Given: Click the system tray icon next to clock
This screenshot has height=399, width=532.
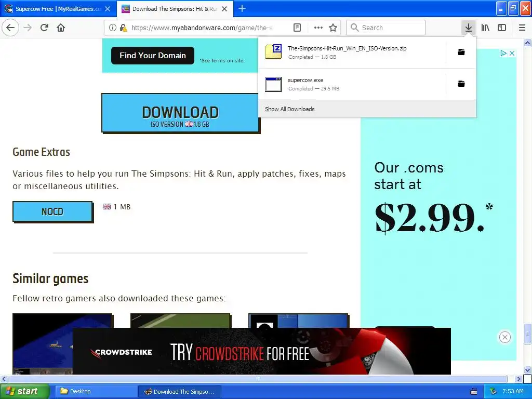Looking at the screenshot, I should pos(493,391).
